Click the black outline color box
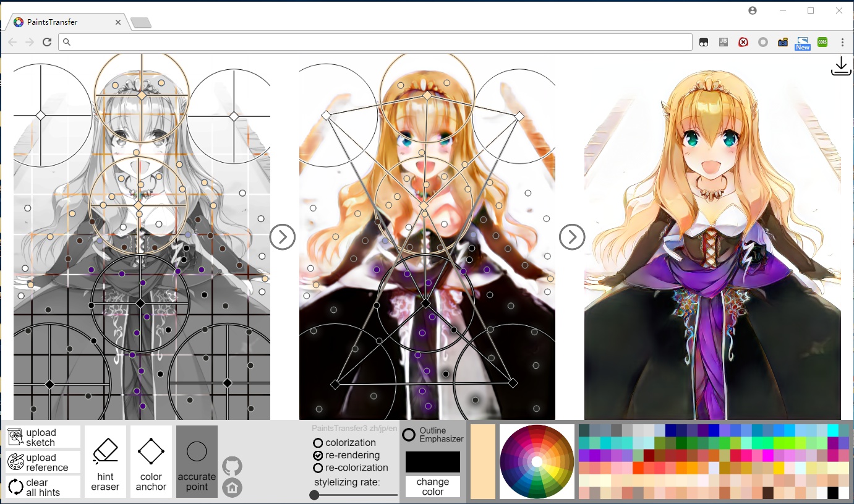 click(x=433, y=462)
